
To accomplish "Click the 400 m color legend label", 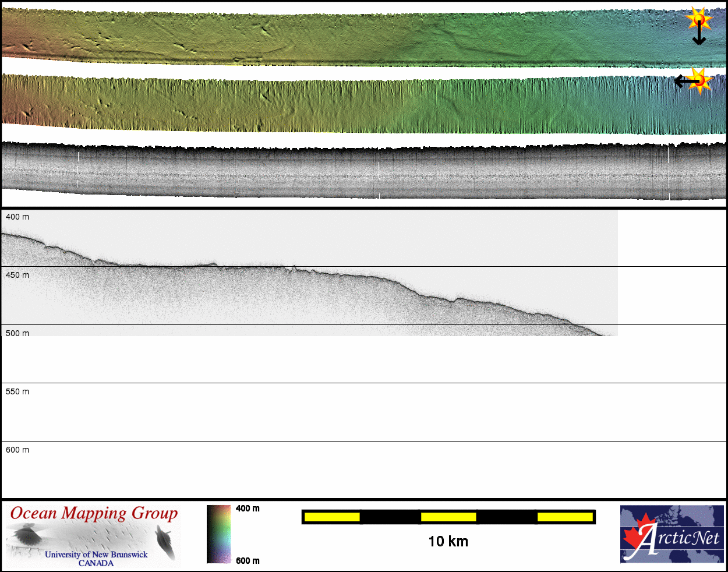I will click(x=248, y=509).
